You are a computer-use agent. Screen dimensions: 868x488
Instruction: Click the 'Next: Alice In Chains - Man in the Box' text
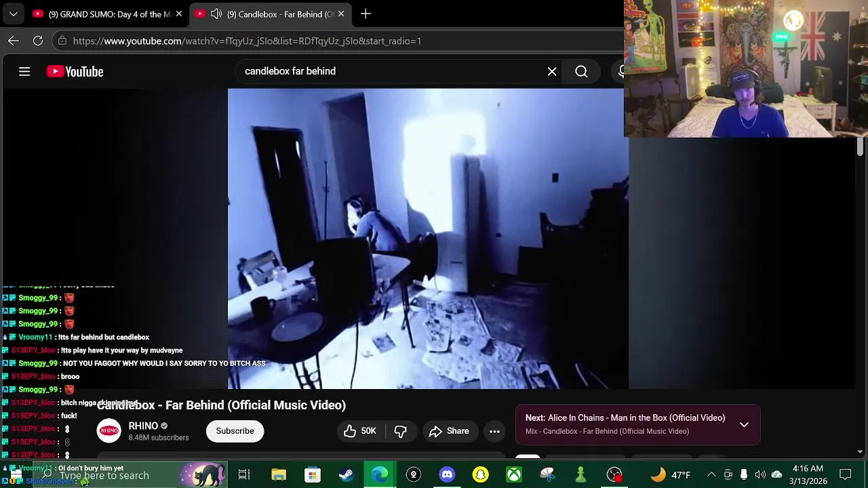tap(625, 418)
